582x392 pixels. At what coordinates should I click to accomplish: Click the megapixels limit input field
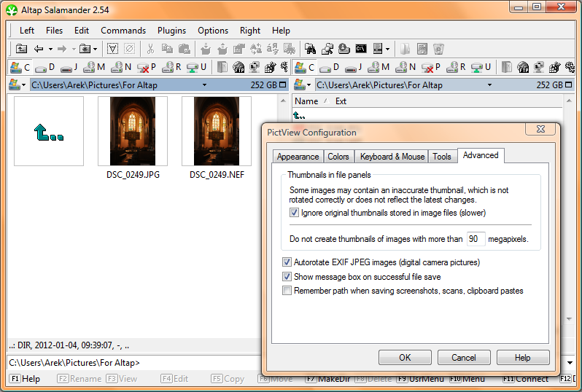(x=476, y=239)
